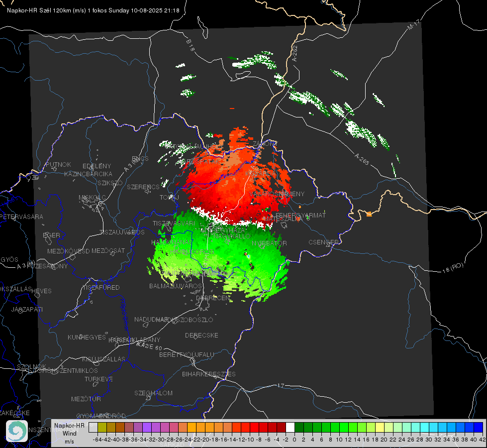
Task: Select the white swatch in the wind legend
Action: pyautogui.click(x=290, y=428)
